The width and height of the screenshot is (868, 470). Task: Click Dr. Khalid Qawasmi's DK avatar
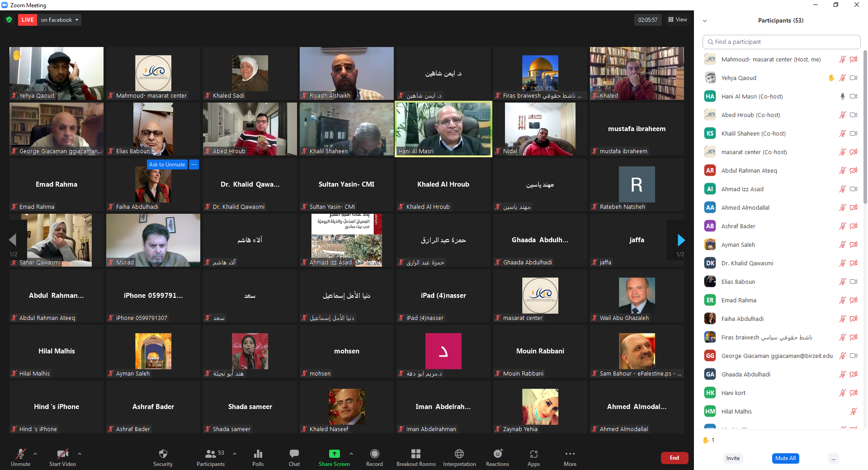710,263
